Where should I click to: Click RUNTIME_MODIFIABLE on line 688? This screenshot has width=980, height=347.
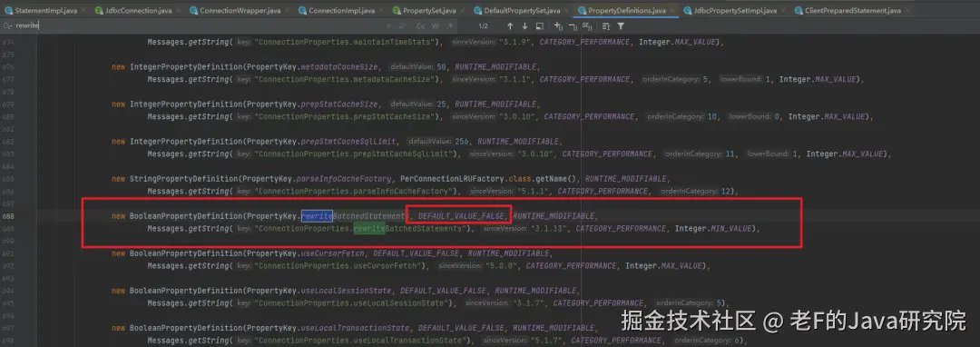(554, 216)
